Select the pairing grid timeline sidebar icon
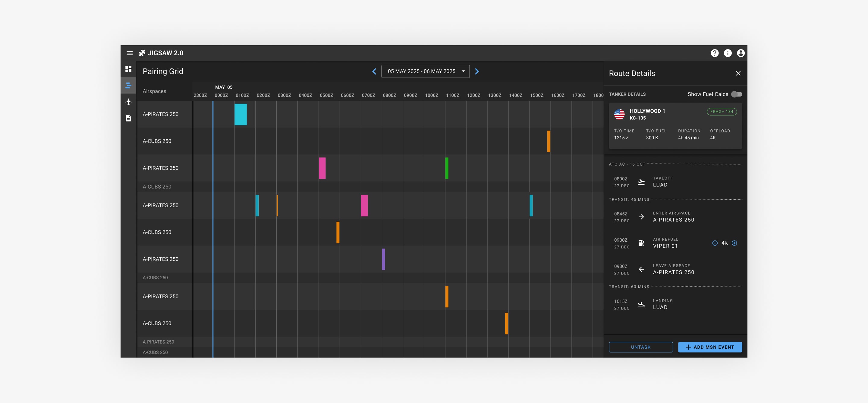The image size is (868, 403). pos(128,85)
